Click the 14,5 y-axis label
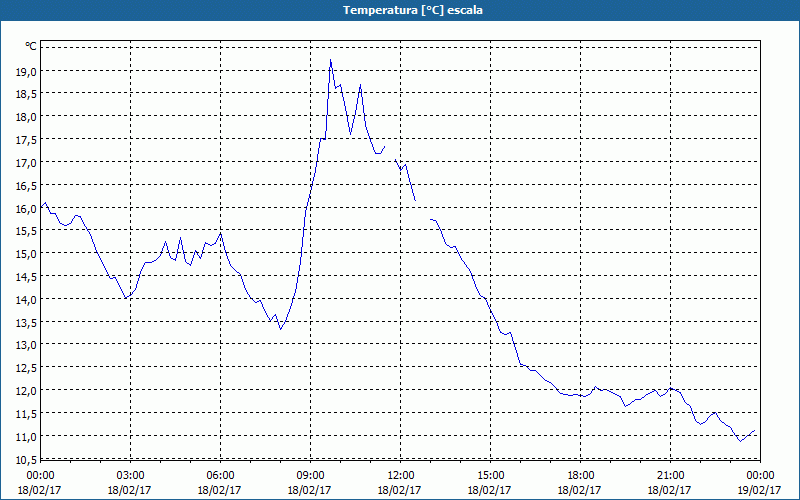The width and height of the screenshot is (800, 500). coord(27,278)
